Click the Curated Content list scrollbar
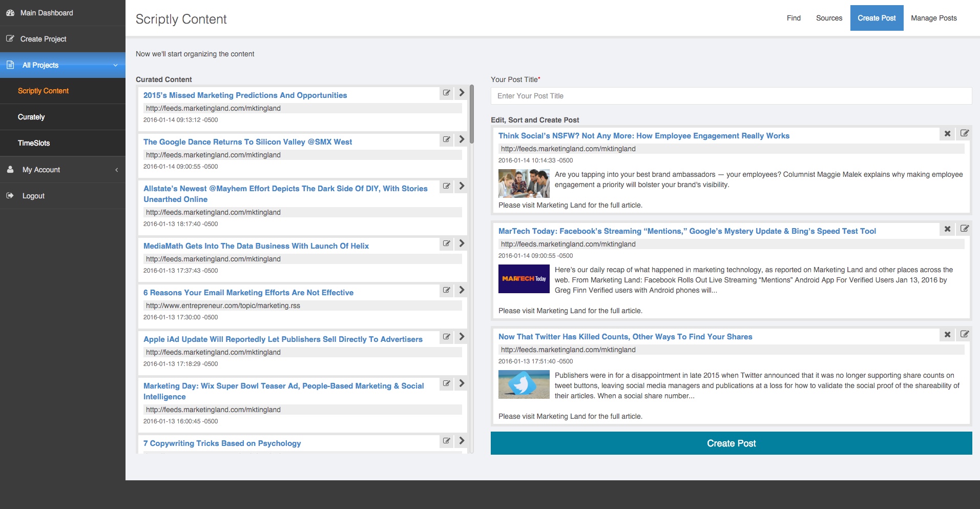 472,114
